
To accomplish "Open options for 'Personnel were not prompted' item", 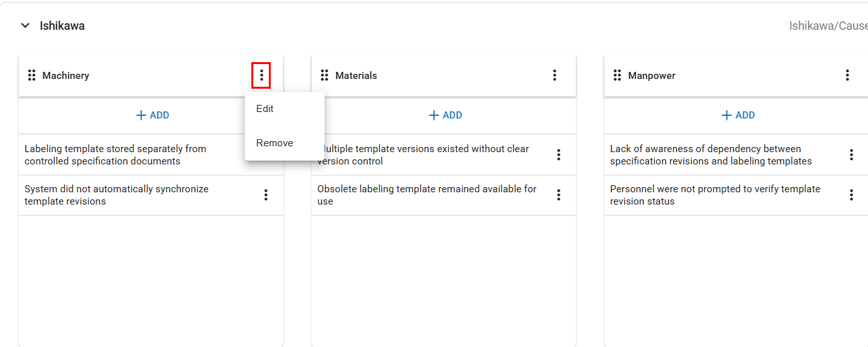I will point(851,195).
